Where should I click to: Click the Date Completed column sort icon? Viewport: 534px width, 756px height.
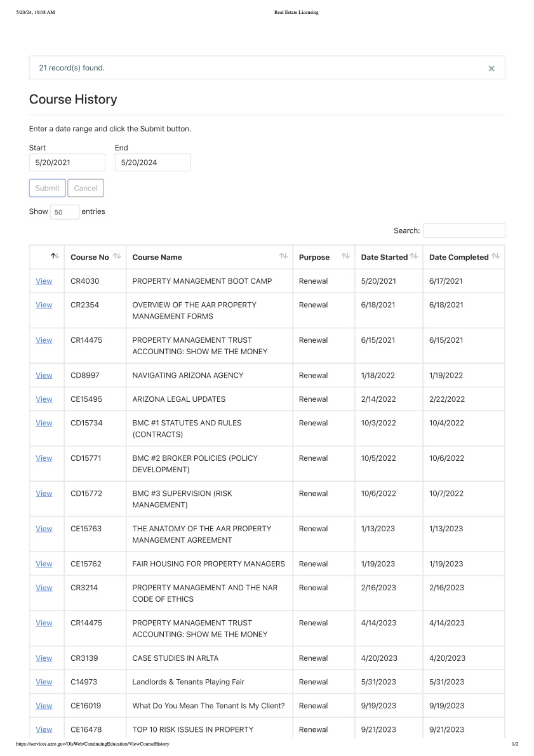495,256
